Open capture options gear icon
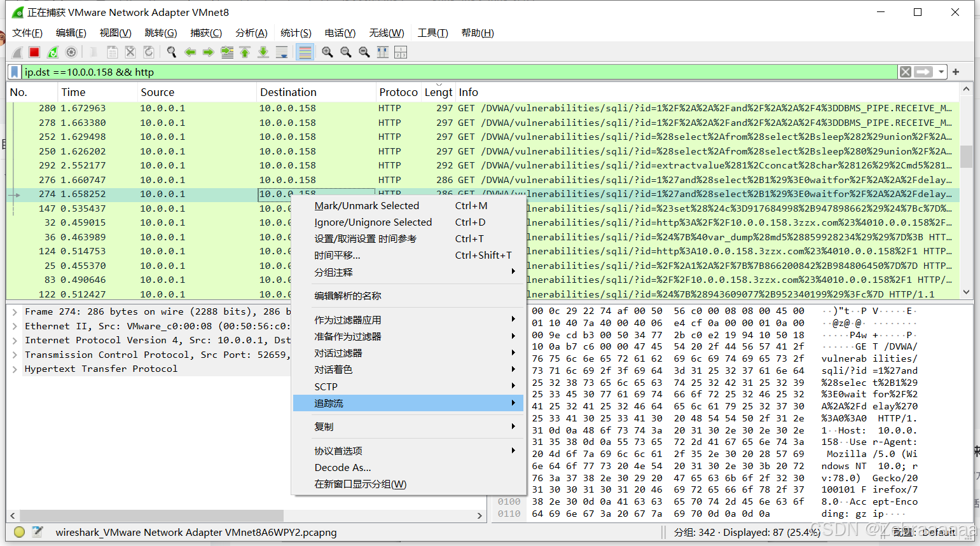980x546 pixels. tap(71, 52)
